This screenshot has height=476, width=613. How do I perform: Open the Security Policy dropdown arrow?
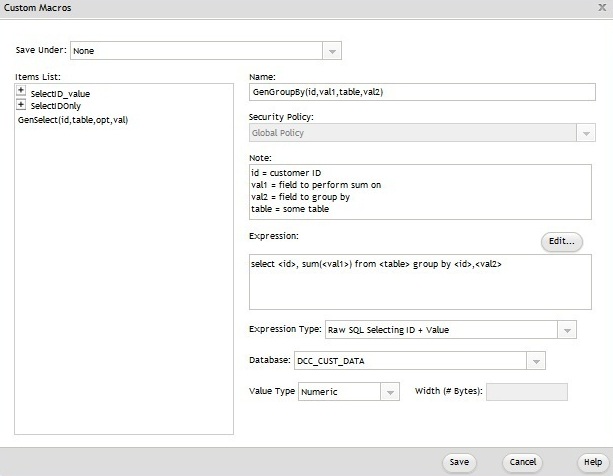[x=586, y=133]
